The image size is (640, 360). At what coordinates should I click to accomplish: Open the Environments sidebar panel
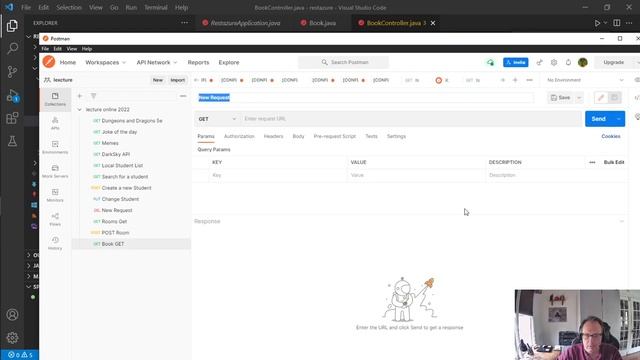[x=55, y=147]
